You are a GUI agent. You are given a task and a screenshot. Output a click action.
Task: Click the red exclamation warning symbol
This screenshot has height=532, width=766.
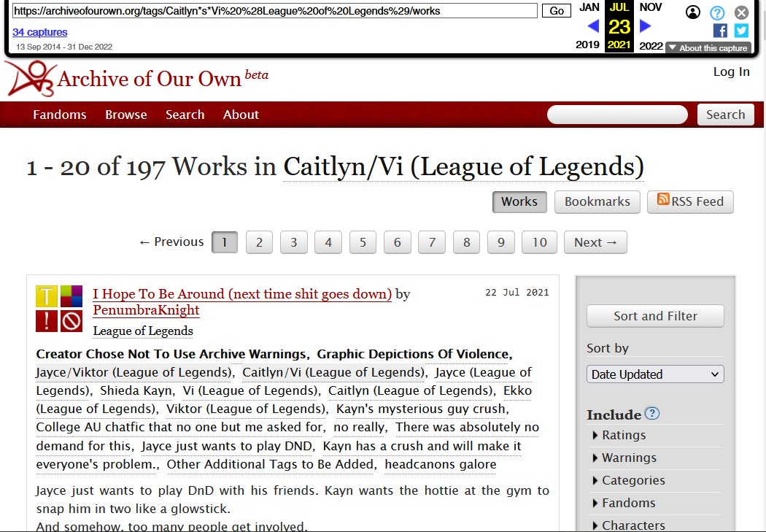pos(47,321)
